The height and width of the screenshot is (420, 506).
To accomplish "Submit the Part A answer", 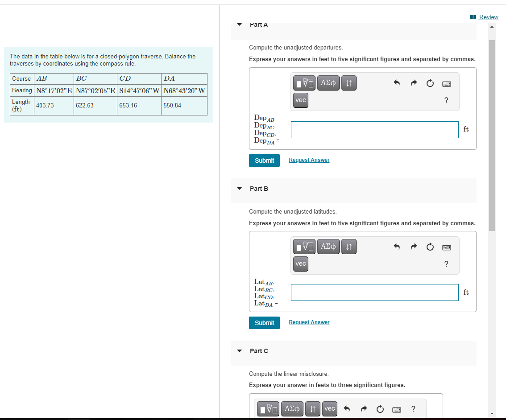I will click(264, 160).
